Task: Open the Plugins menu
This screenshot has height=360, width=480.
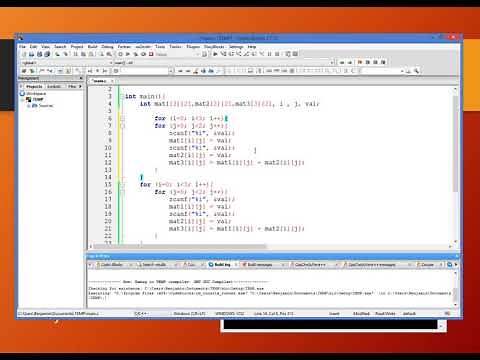Action: (193, 47)
